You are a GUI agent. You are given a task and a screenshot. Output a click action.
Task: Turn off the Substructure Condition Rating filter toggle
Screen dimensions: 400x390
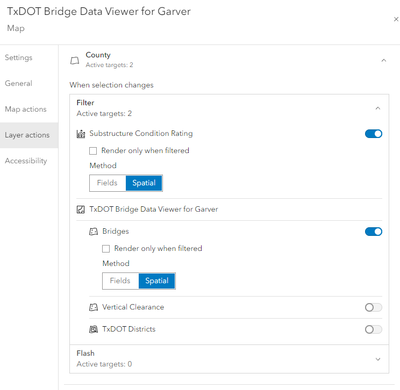click(373, 134)
